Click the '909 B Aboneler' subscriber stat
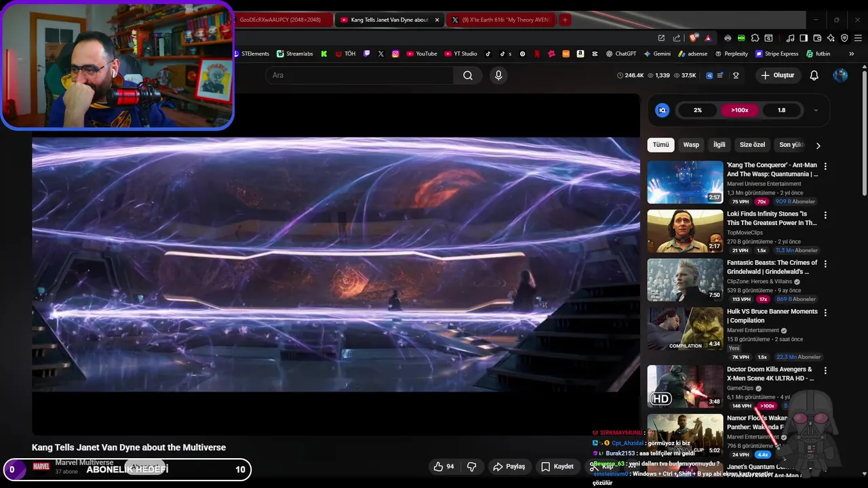This screenshot has height=488, width=868. coord(795,202)
